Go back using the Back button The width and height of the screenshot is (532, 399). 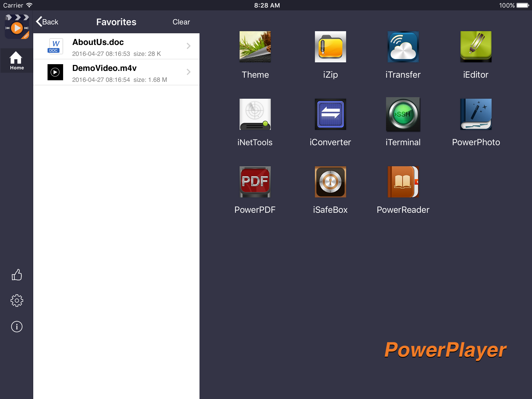48,22
